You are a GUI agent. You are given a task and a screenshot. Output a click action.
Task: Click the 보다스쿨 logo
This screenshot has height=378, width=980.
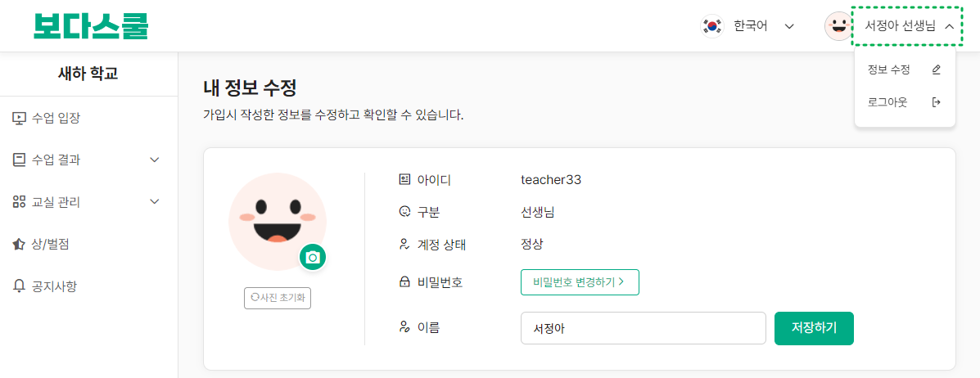[x=91, y=25]
